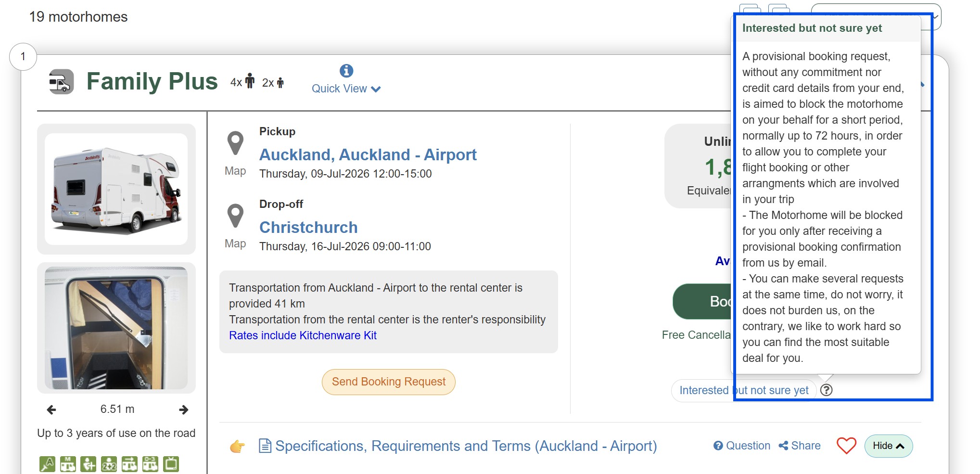Click the TV feature icon

[x=171, y=464]
